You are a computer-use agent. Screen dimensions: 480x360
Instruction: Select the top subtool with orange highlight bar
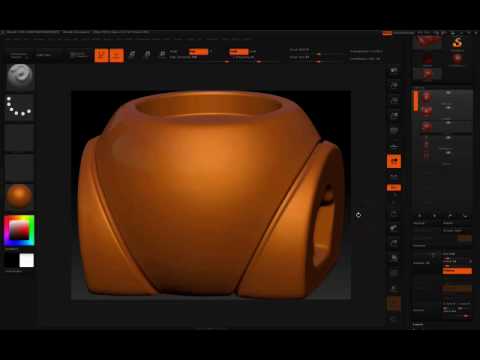pyautogui.click(x=443, y=97)
